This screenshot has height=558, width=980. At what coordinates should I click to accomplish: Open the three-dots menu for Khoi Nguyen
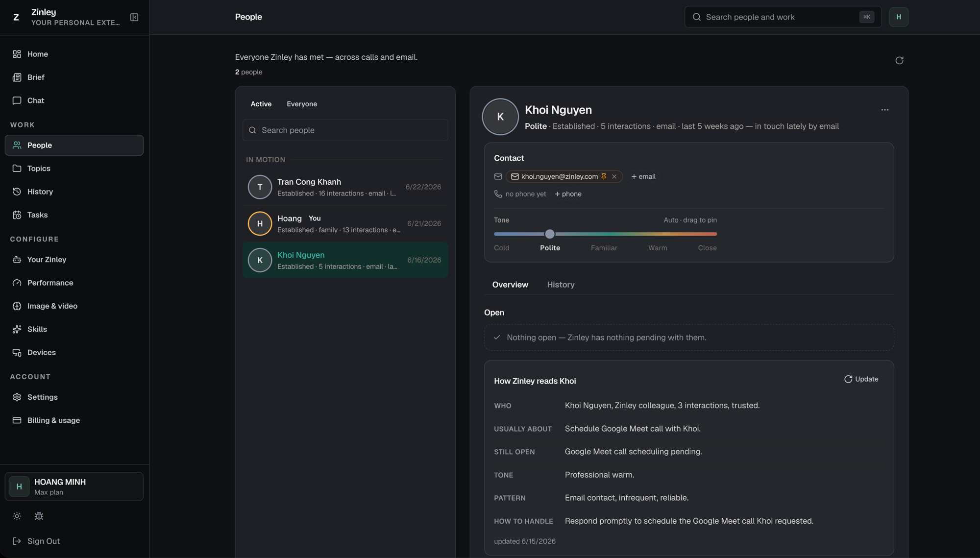click(x=884, y=110)
